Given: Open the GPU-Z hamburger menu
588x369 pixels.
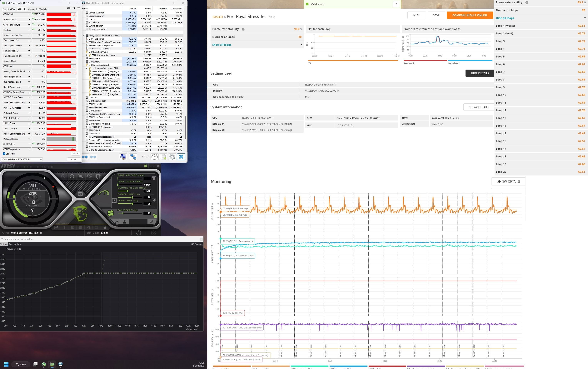Looking at the screenshot, I should pos(79,8).
